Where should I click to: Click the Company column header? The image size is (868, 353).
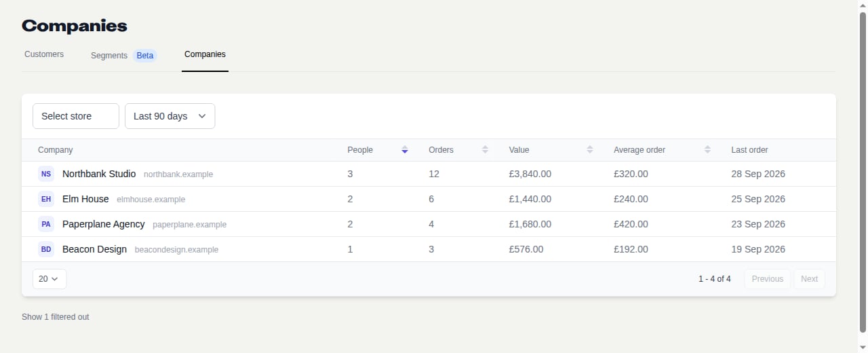[x=56, y=150]
